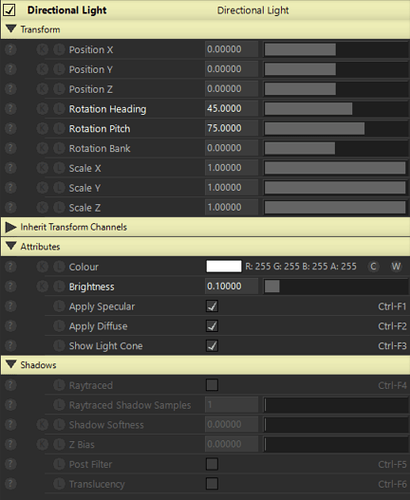The image size is (410, 500).
Task: Click the W button next to Colour values
Action: (x=396, y=267)
